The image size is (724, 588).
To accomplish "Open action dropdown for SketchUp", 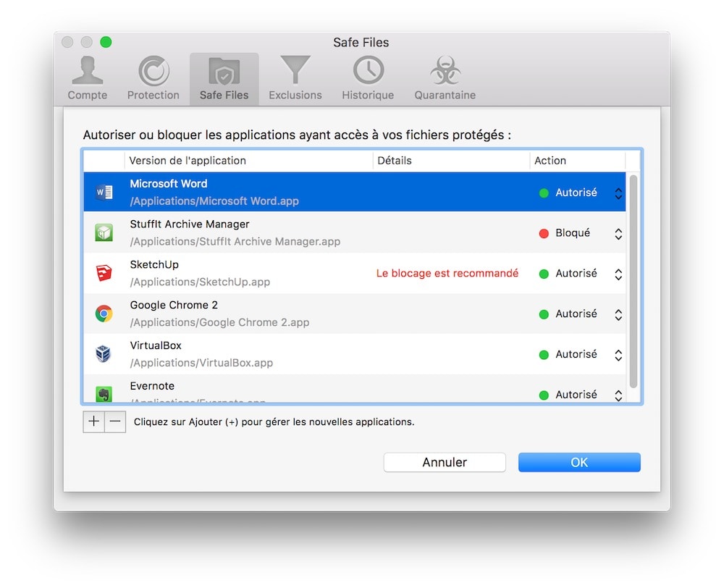I will click(618, 274).
